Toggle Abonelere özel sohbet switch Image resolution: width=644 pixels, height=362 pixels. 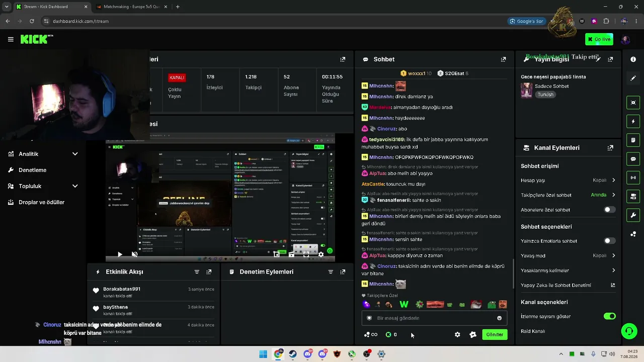tap(609, 210)
